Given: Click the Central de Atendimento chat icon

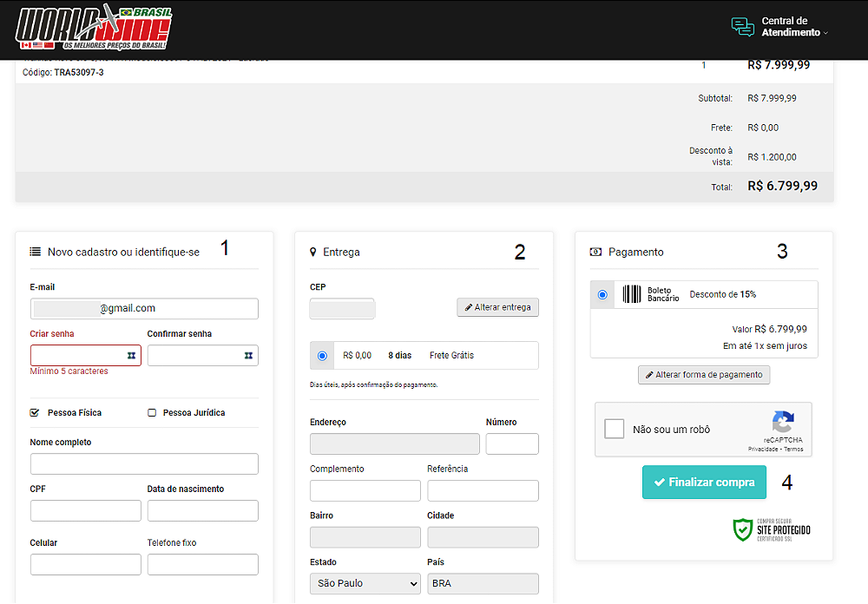Looking at the screenshot, I should point(742,27).
